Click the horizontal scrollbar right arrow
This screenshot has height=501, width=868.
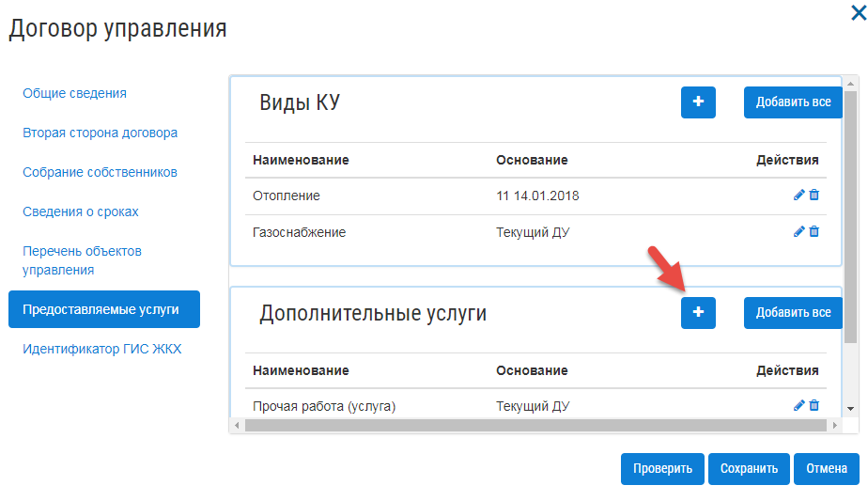[835, 426]
